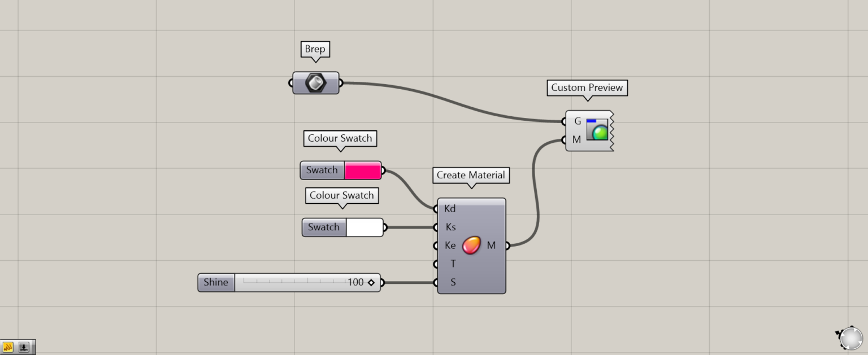Click the Kd input on Create Material
This screenshot has width=868, height=355.
coord(450,209)
